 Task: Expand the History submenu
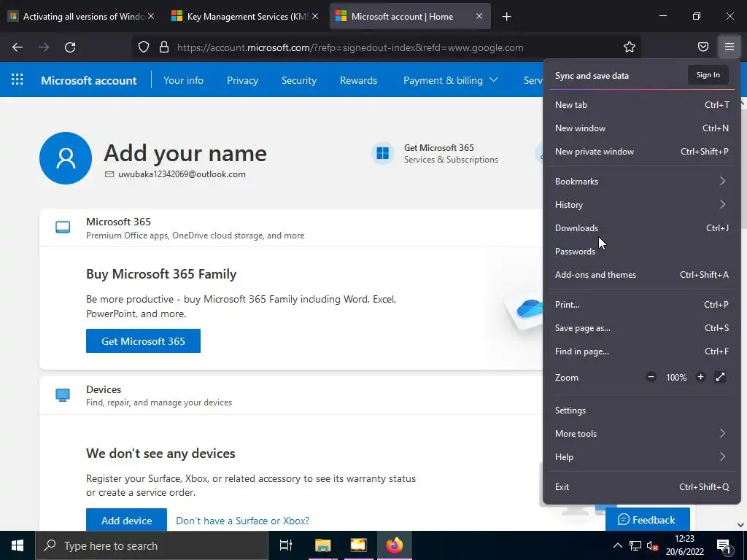[642, 204]
